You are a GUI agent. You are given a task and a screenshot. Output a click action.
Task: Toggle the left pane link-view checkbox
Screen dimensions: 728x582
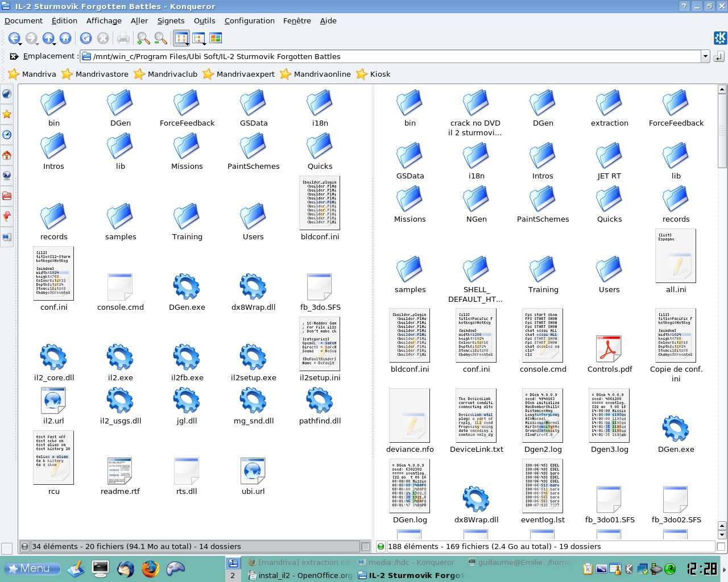tap(365, 547)
